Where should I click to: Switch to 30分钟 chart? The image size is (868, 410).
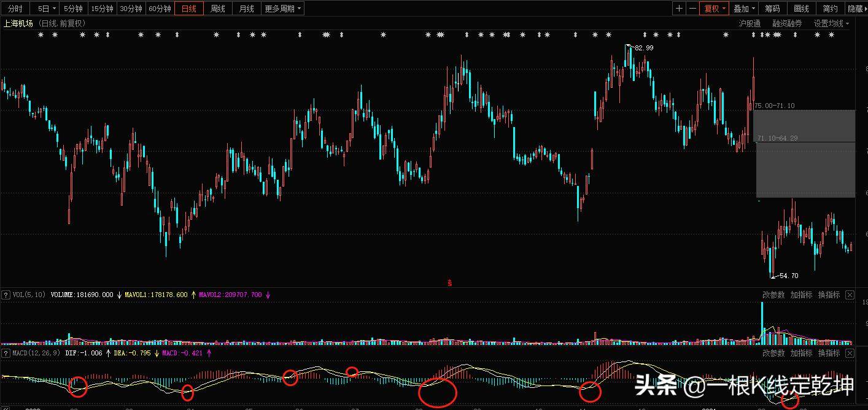[x=131, y=9]
